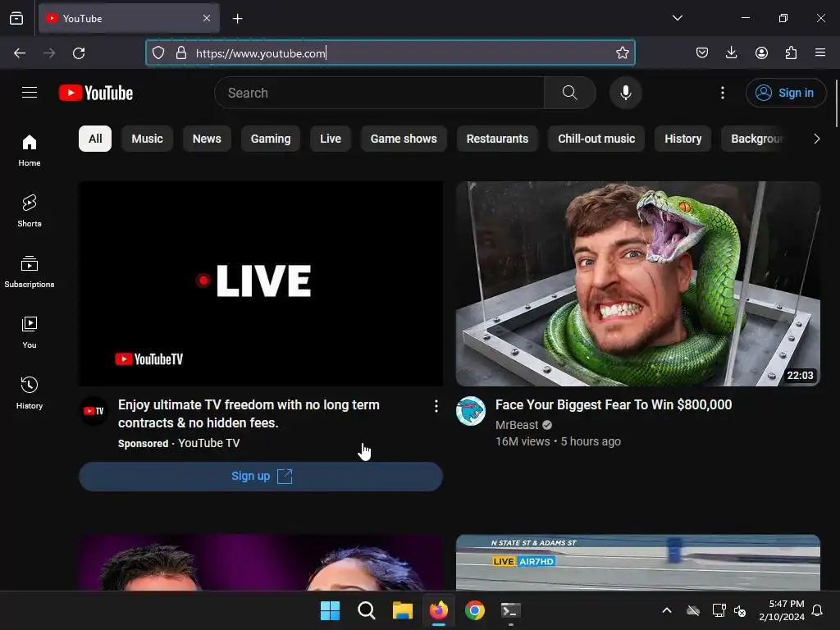Screen dimensions: 840x630
Task: Select the News chip
Action: click(x=207, y=139)
